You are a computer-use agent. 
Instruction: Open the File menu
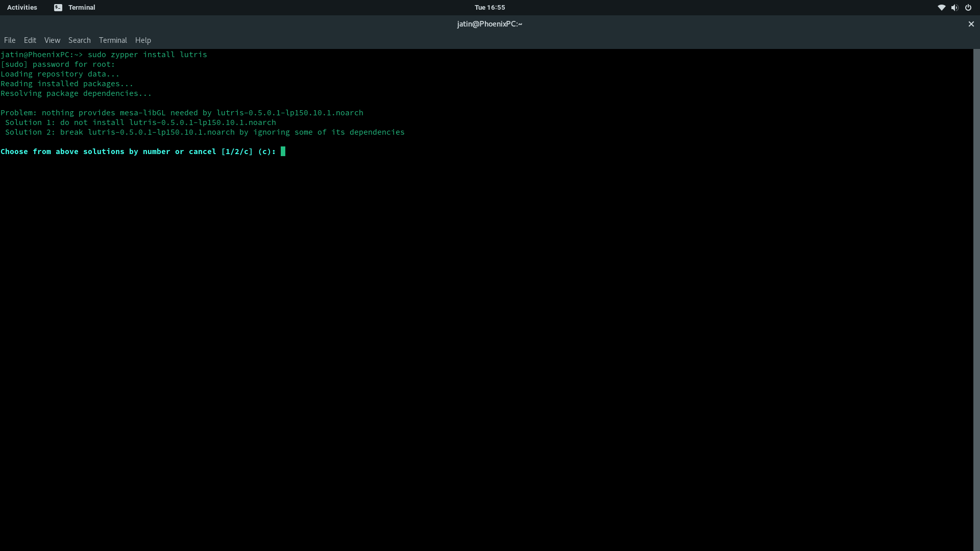click(x=9, y=40)
